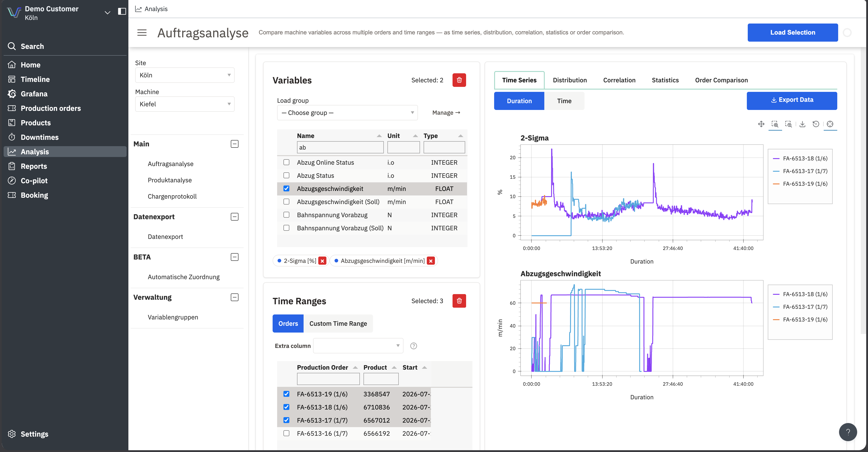Open the Site dropdown showing Köln
This screenshot has height=452, width=868.
[185, 75]
